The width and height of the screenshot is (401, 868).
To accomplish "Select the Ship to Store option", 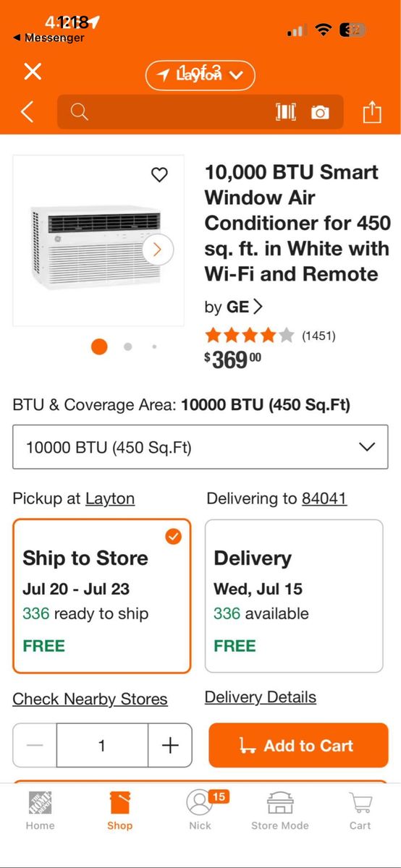I will pos(102,596).
